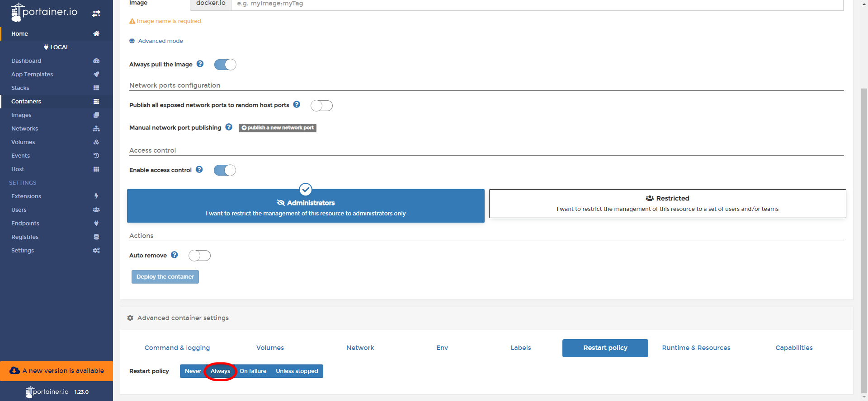Click the Networks sitemap icon
The height and width of the screenshot is (401, 868).
(x=96, y=128)
